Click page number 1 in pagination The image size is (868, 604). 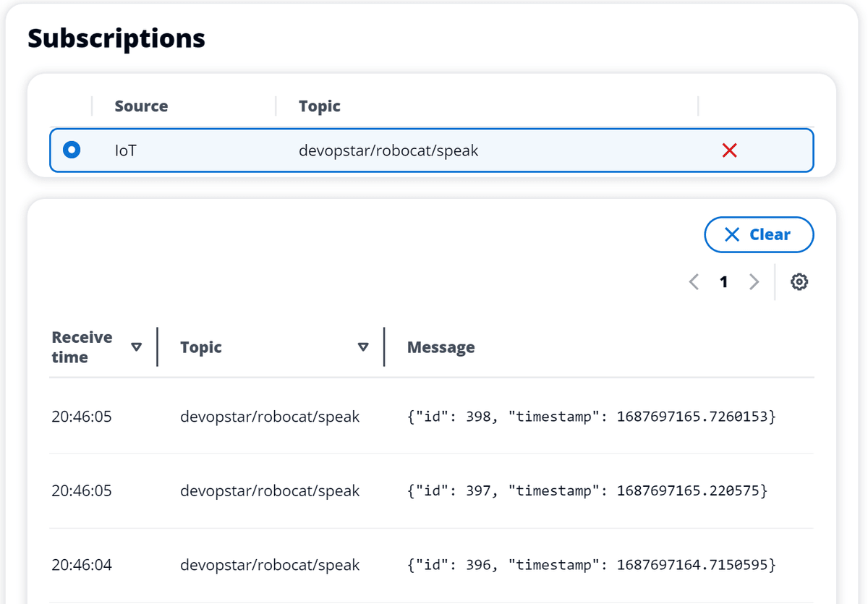pos(723,282)
